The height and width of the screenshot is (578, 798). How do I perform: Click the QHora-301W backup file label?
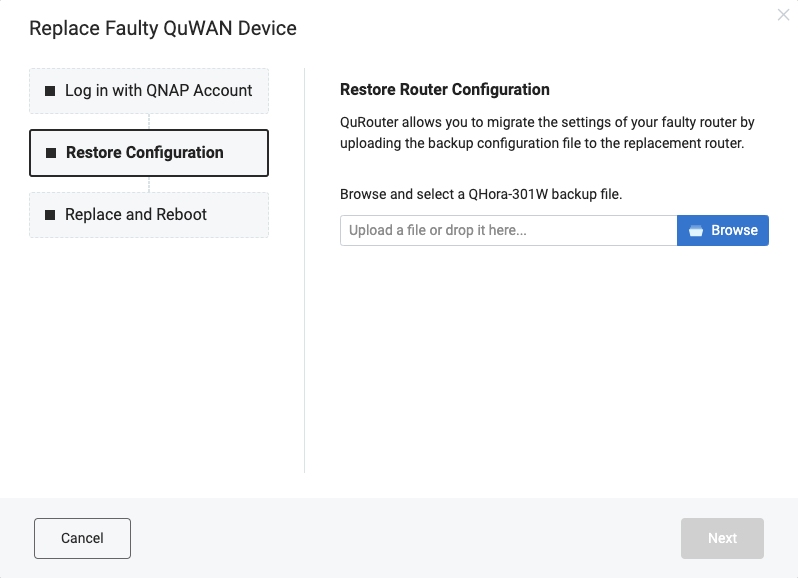coord(481,194)
